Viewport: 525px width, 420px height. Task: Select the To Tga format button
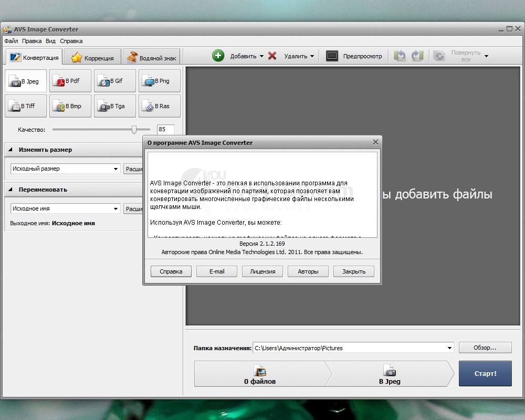pyautogui.click(x=115, y=106)
